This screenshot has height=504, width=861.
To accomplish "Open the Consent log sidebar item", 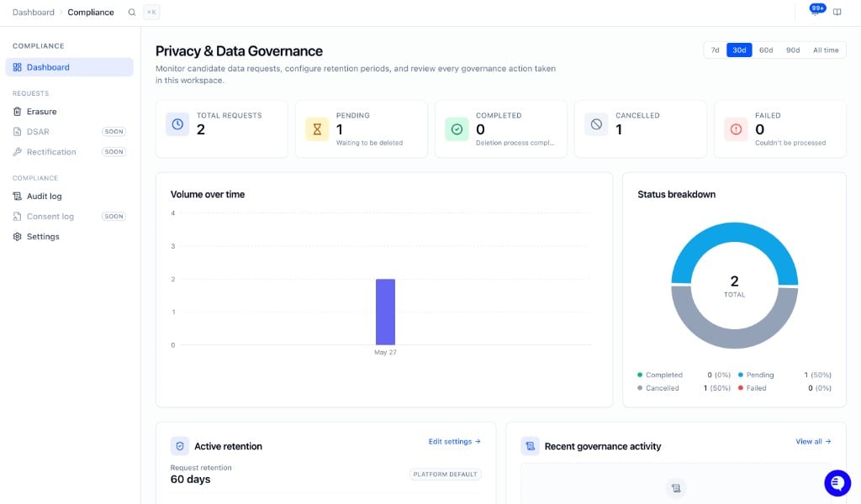I will click(69, 216).
